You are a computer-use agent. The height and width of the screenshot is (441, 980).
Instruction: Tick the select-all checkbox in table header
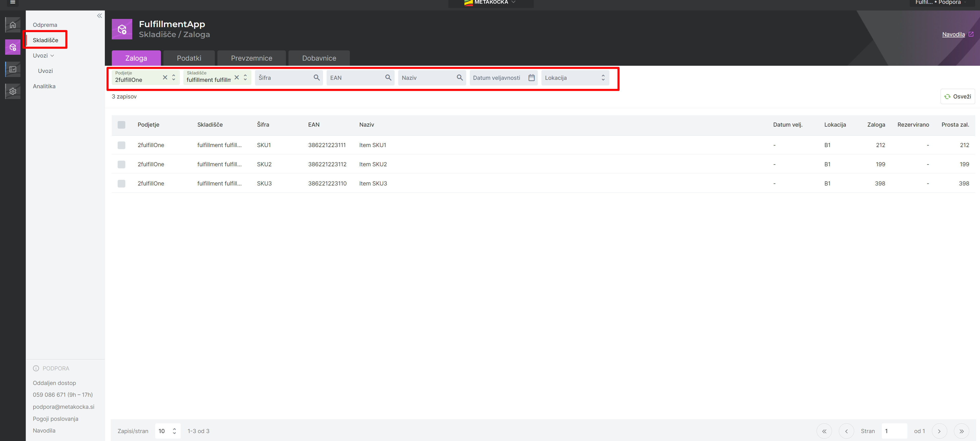[x=121, y=125]
